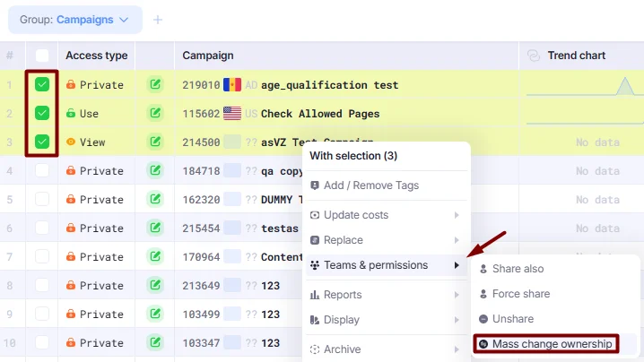Click the Mass change ownership icon

(x=483, y=344)
